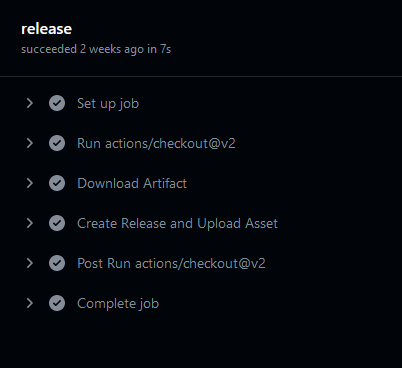This screenshot has height=368, width=402.
Task: Click the succeeded 2 weeks ago status text
Action: (x=96, y=49)
